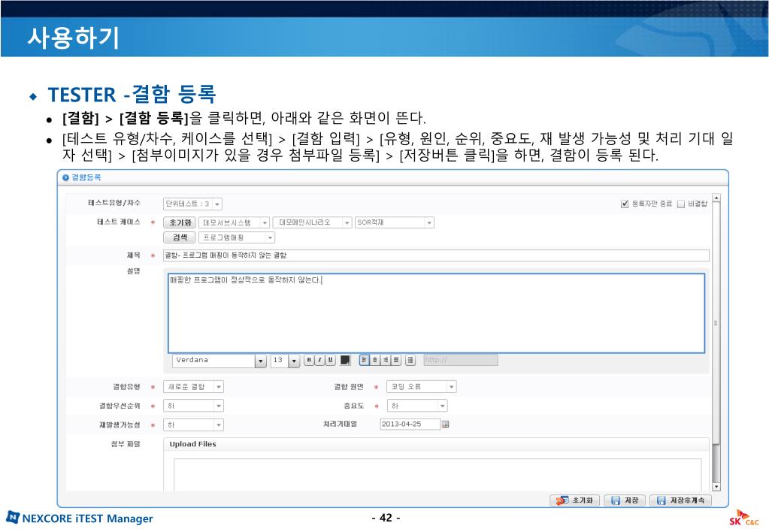Click the Upload Files header text
This screenshot has height=532, width=769.
coord(192,444)
